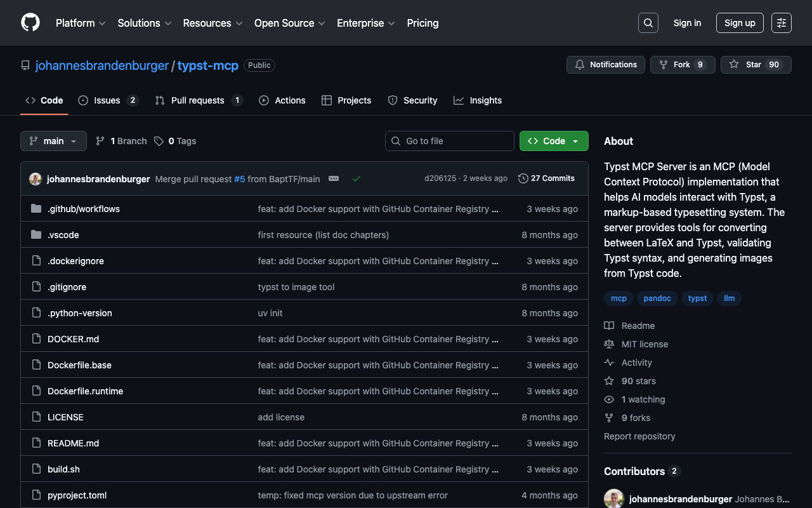Click the Notifications bell button
The image size is (812, 508).
coord(605,65)
